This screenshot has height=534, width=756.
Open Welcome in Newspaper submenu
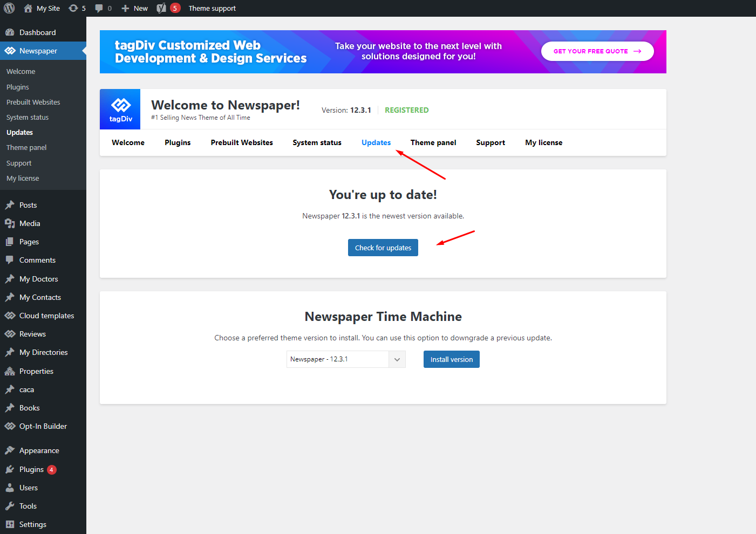[21, 71]
